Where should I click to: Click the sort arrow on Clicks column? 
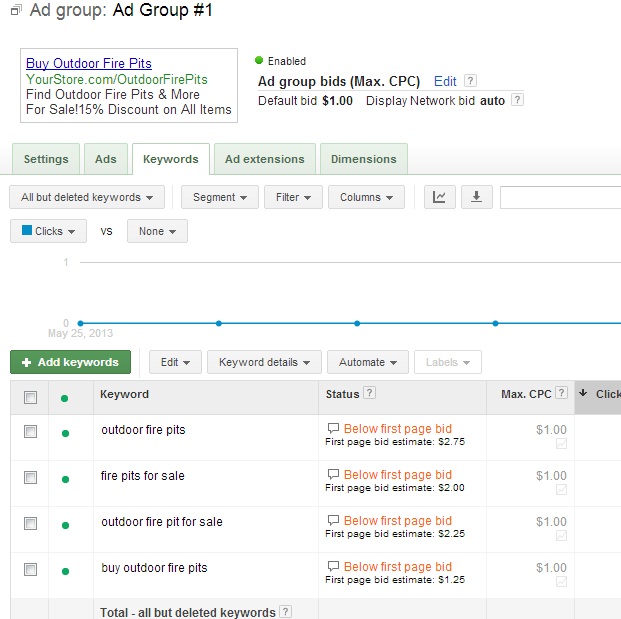click(x=583, y=393)
